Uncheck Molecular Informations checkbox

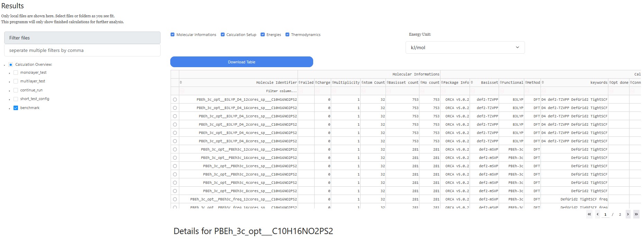pyautogui.click(x=172, y=35)
